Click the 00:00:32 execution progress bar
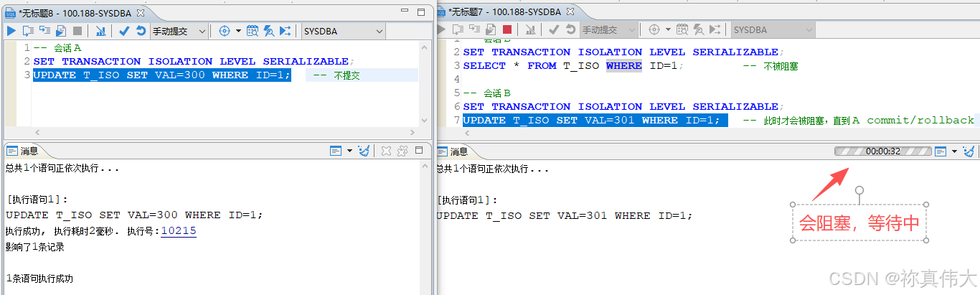Screen dimensions: 980x295 coord(882,151)
